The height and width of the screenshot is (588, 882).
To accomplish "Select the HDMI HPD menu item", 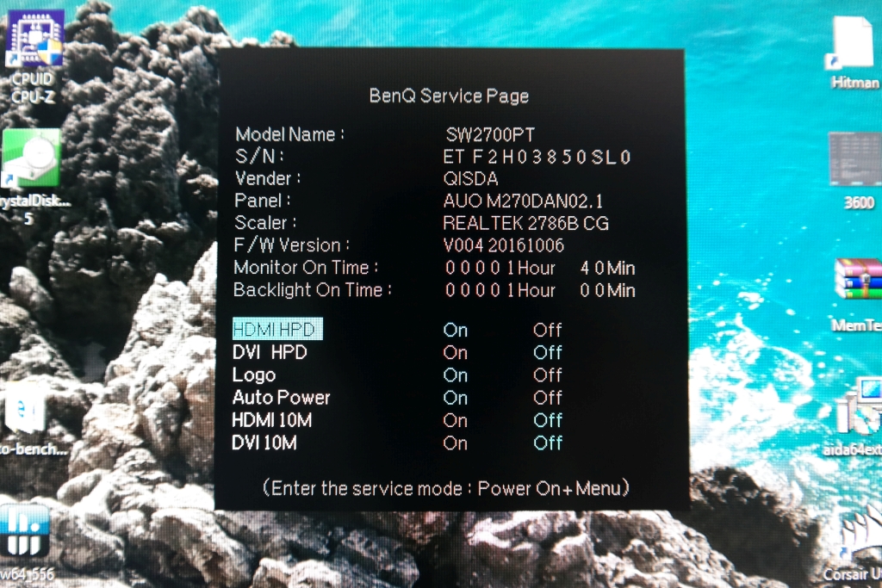I will click(277, 330).
